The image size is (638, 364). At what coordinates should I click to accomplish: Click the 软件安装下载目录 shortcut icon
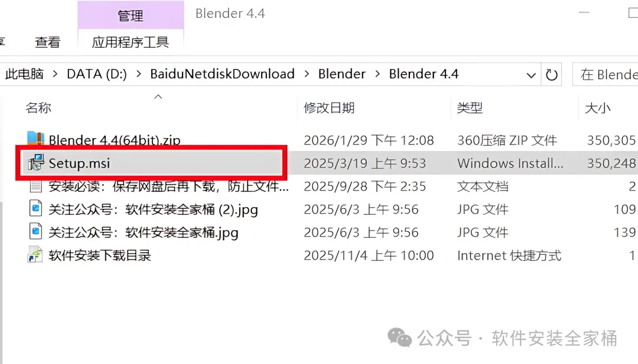coord(35,255)
